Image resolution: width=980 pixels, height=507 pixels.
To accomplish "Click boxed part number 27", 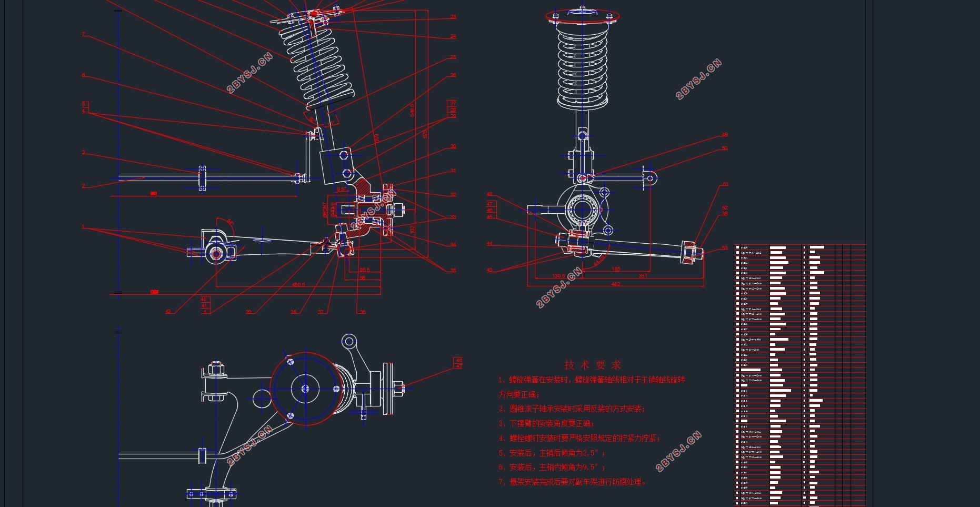I will (453, 103).
